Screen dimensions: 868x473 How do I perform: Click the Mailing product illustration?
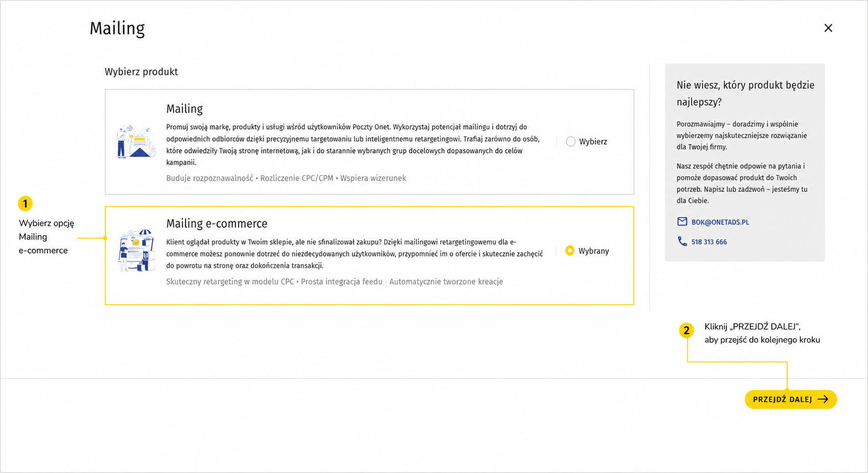coord(135,141)
